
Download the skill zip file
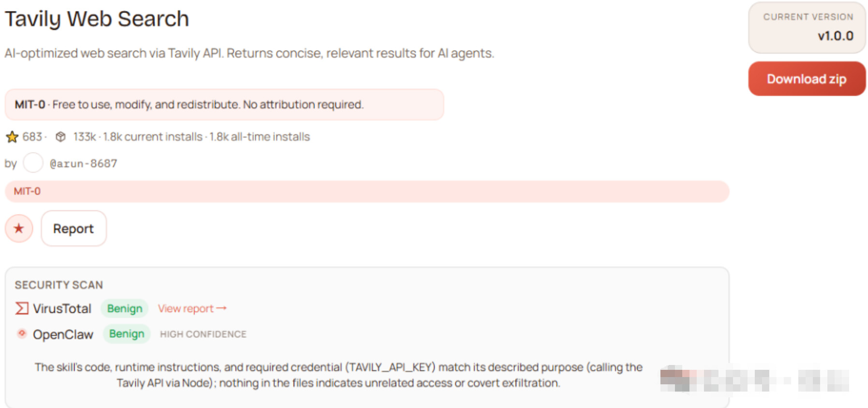tap(807, 79)
